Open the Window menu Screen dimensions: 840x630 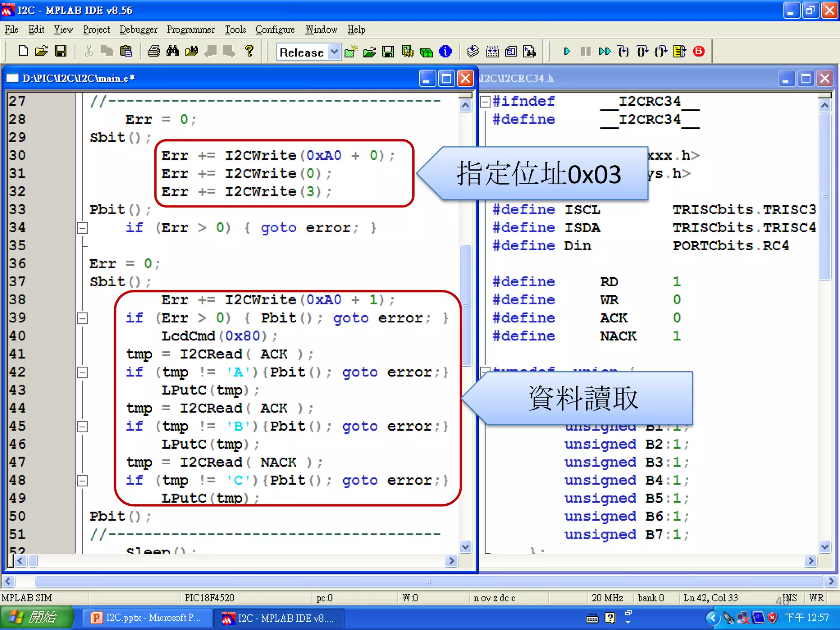pyautogui.click(x=321, y=30)
